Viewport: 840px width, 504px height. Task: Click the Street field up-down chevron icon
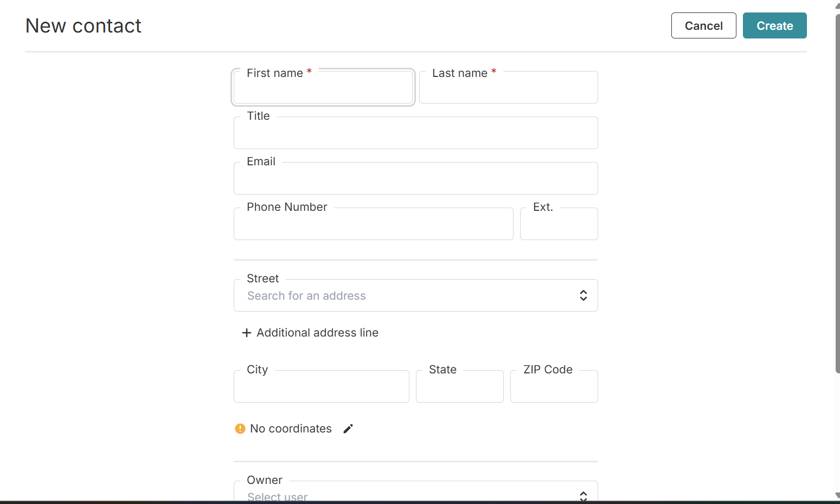583,295
